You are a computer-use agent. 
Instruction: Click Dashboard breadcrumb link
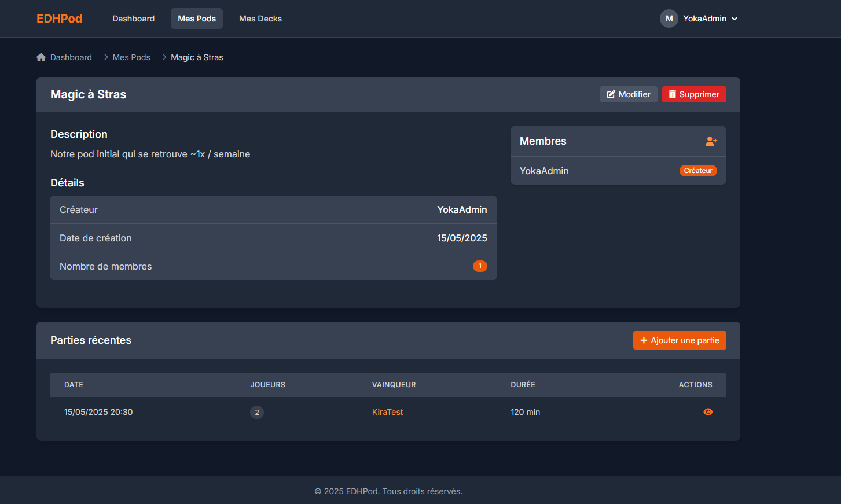[x=71, y=57]
